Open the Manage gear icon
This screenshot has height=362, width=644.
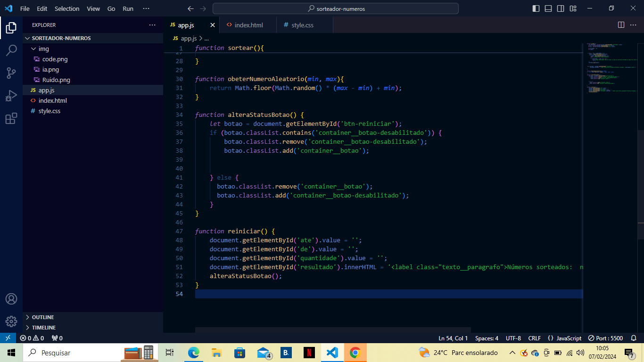(11, 321)
